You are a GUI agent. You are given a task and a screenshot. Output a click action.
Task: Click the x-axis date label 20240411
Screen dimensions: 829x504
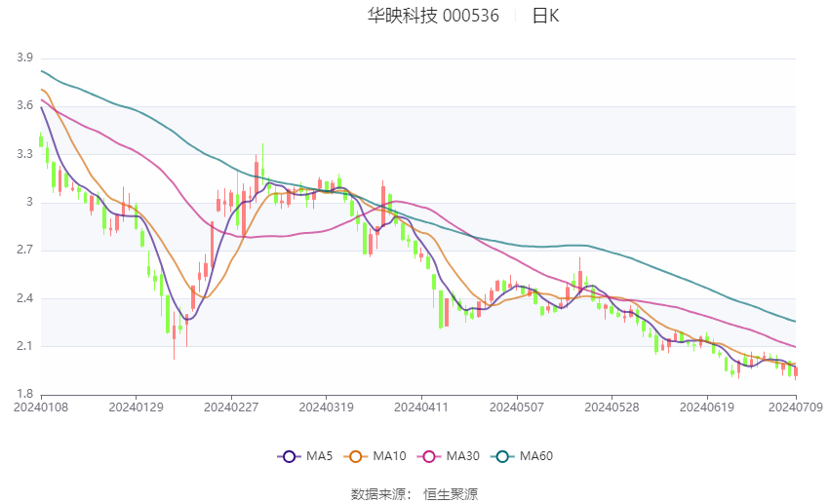(x=421, y=407)
